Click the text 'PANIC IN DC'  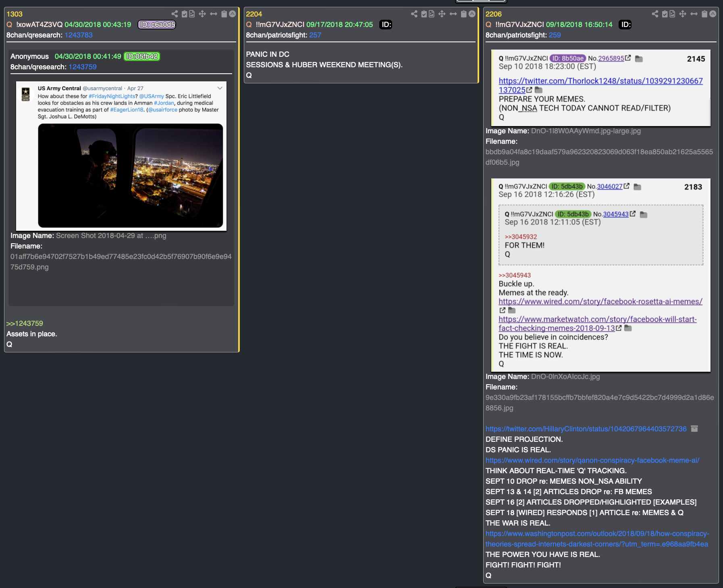268,54
